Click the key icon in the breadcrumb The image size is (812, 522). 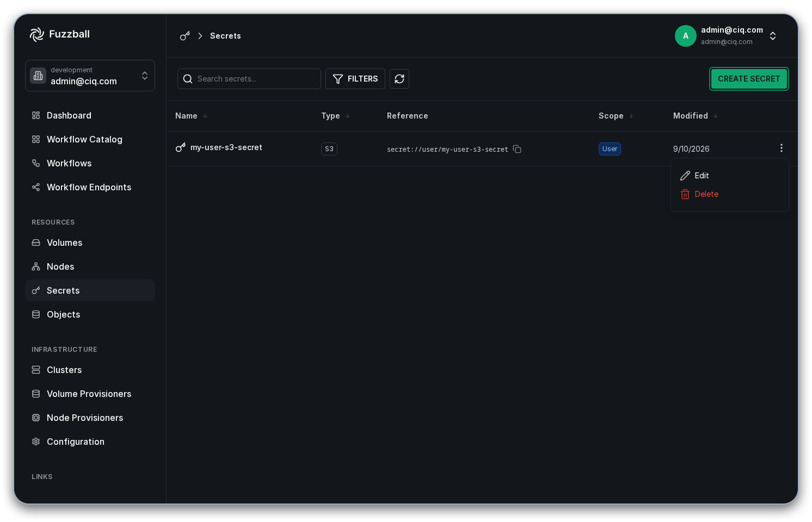point(185,36)
